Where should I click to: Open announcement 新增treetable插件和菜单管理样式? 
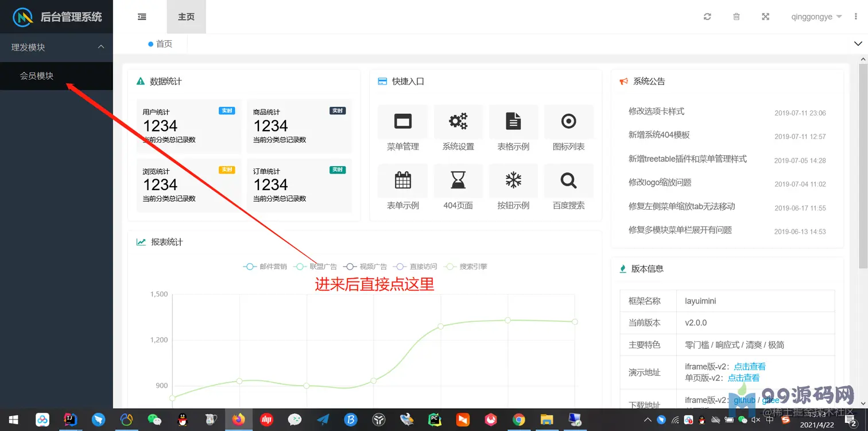688,159
